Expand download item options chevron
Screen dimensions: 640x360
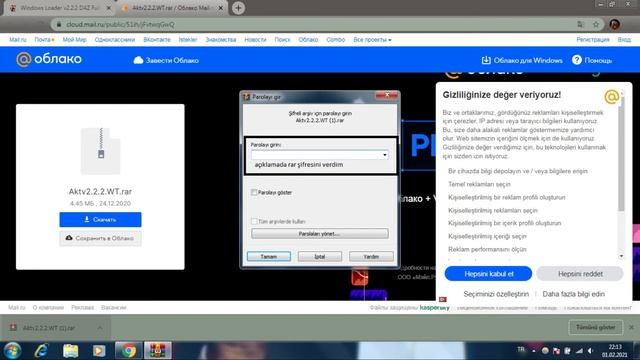[100, 328]
